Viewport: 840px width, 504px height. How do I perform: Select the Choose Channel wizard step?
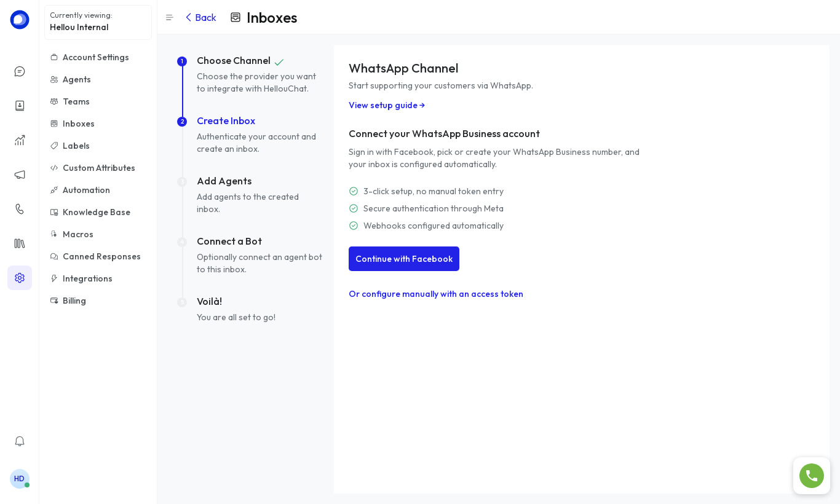[x=234, y=61]
